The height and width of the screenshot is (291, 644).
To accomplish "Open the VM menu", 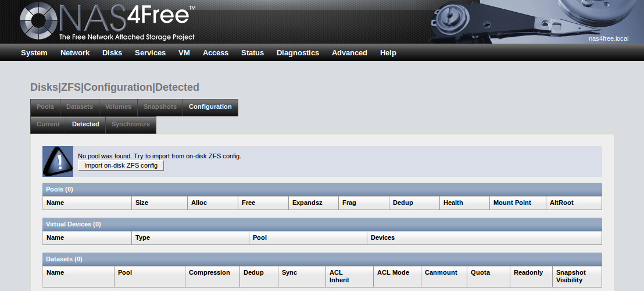I will pos(184,53).
